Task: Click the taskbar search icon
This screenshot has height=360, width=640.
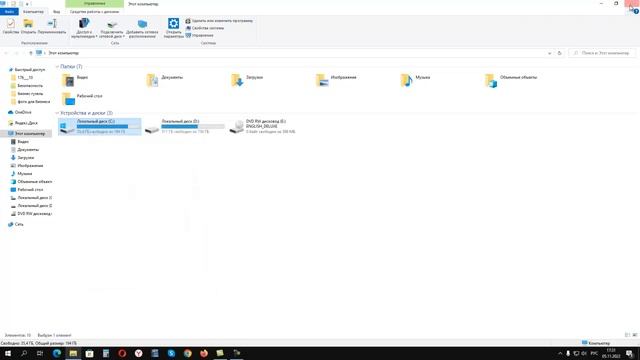Action: point(24,353)
